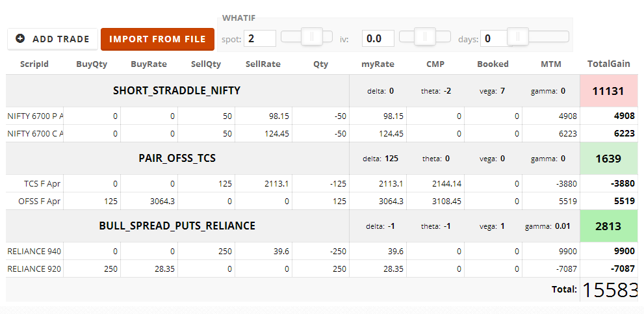Select the TCS F Apr row

322,183
